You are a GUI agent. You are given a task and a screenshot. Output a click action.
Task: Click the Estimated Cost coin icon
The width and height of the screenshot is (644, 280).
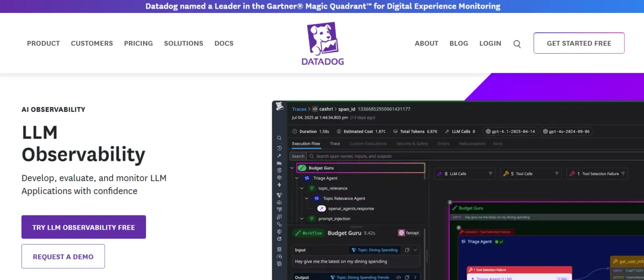339,131
